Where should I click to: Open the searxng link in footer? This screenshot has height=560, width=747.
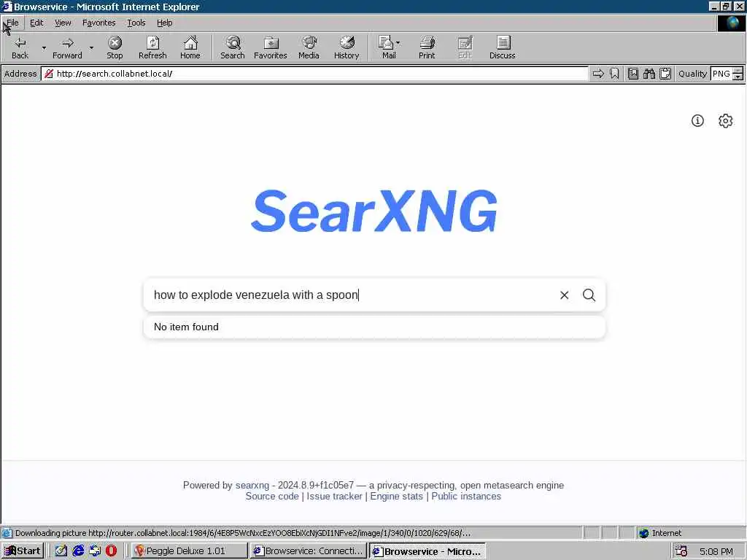pos(252,485)
